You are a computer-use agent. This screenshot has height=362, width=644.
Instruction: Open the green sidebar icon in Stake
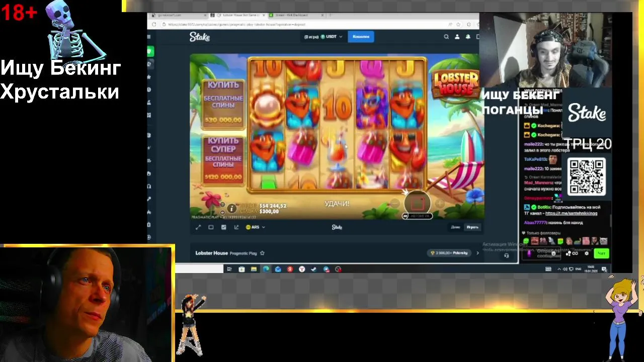pyautogui.click(x=150, y=51)
